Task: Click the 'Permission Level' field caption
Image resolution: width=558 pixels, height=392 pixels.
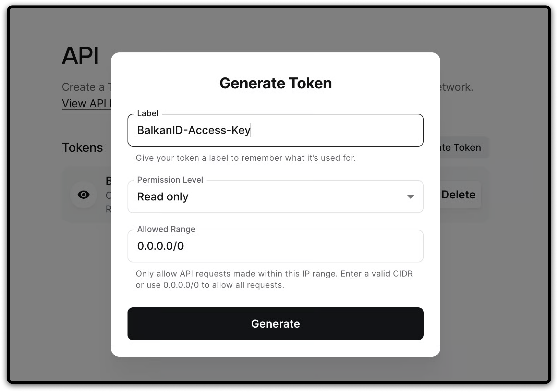Action: [x=170, y=180]
